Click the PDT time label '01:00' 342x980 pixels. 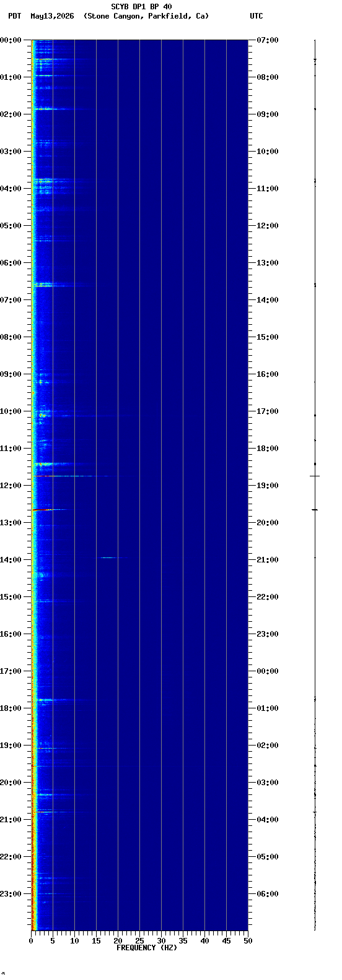(11, 77)
